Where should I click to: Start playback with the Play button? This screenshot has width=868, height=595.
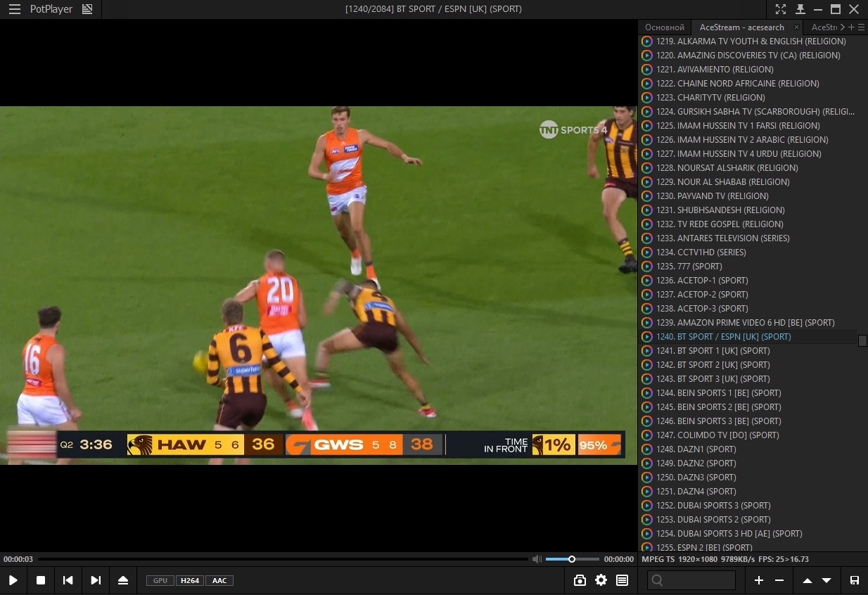[13, 580]
